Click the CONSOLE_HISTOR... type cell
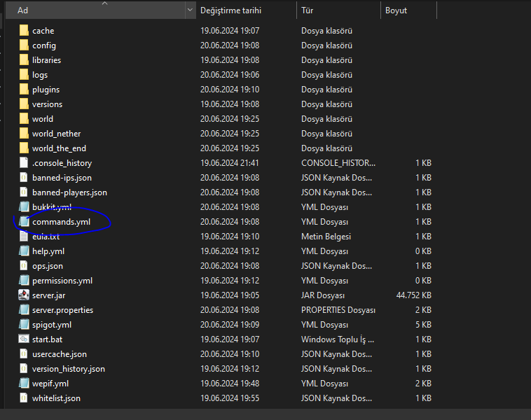531x420 pixels. pyautogui.click(x=338, y=163)
